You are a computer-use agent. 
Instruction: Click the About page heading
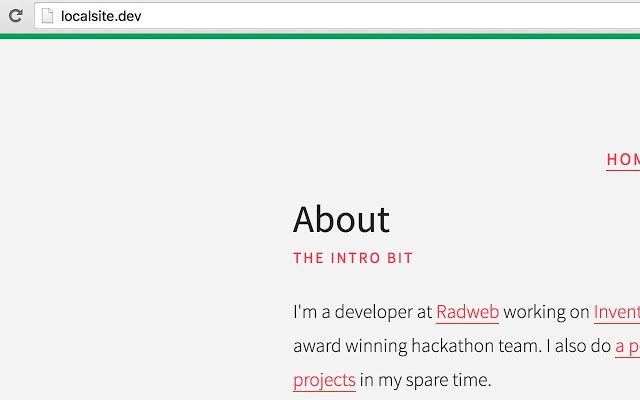(x=341, y=219)
